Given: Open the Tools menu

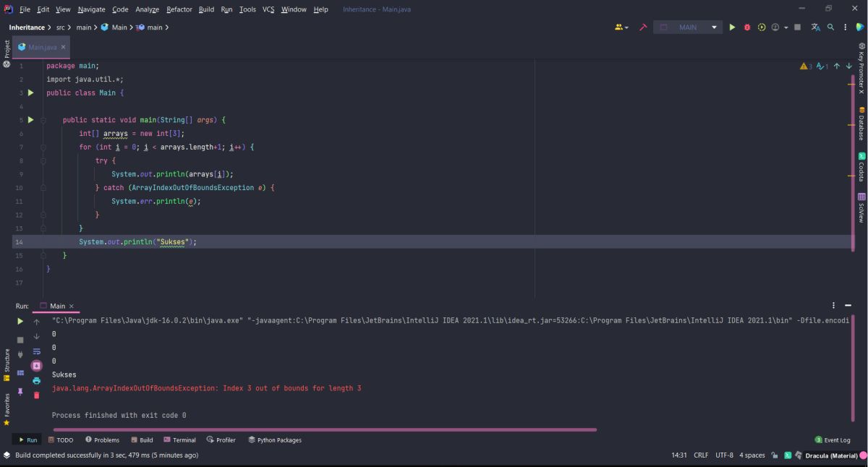Looking at the screenshot, I should click(247, 9).
